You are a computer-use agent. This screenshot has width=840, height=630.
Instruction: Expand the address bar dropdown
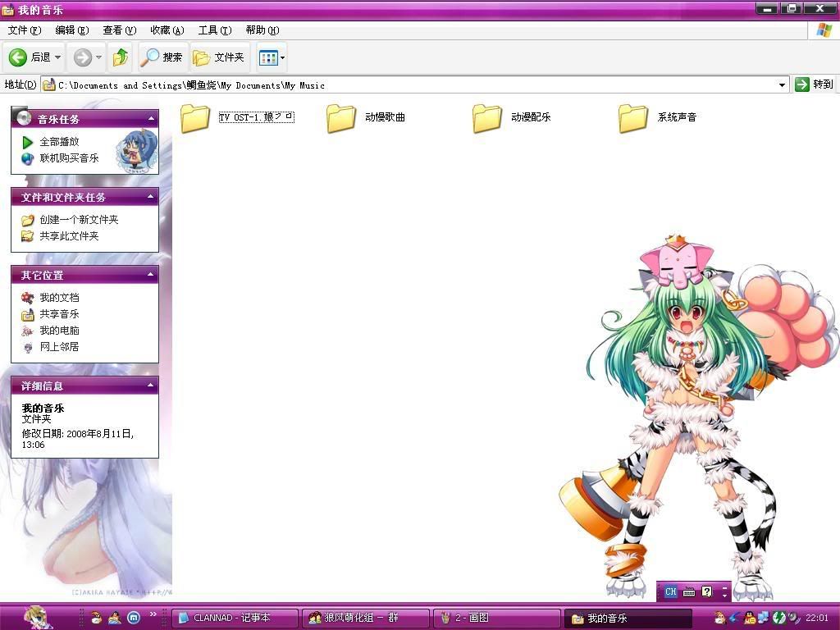pyautogui.click(x=782, y=84)
